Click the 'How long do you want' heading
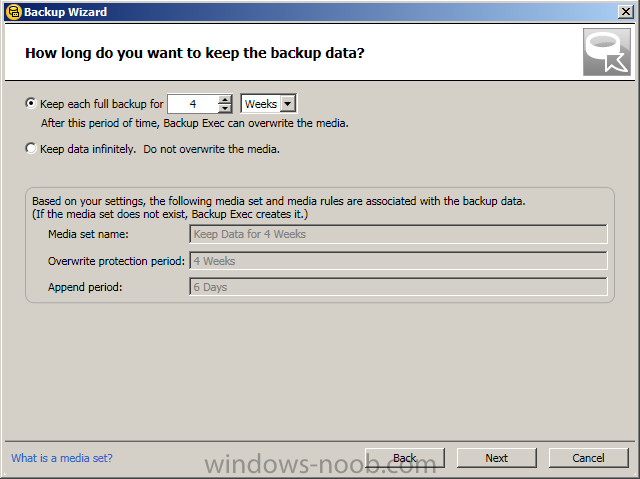 click(x=195, y=53)
